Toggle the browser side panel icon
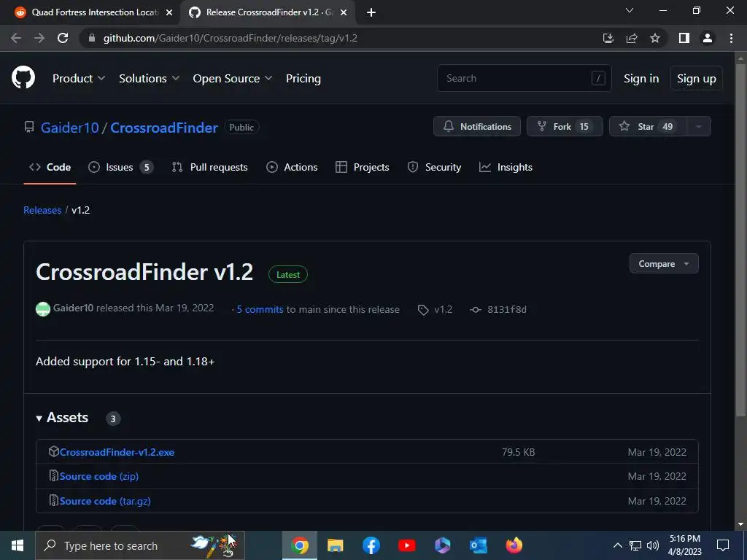This screenshot has width=747, height=560. 684,38
